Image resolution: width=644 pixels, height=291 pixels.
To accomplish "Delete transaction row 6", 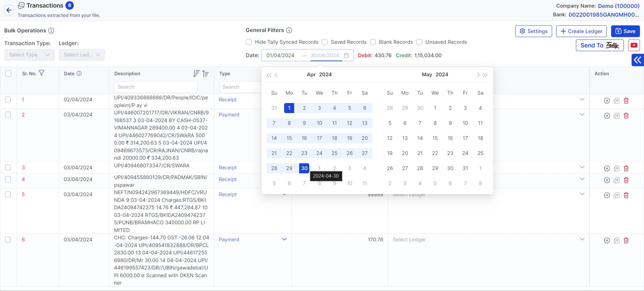I will pos(626,240).
